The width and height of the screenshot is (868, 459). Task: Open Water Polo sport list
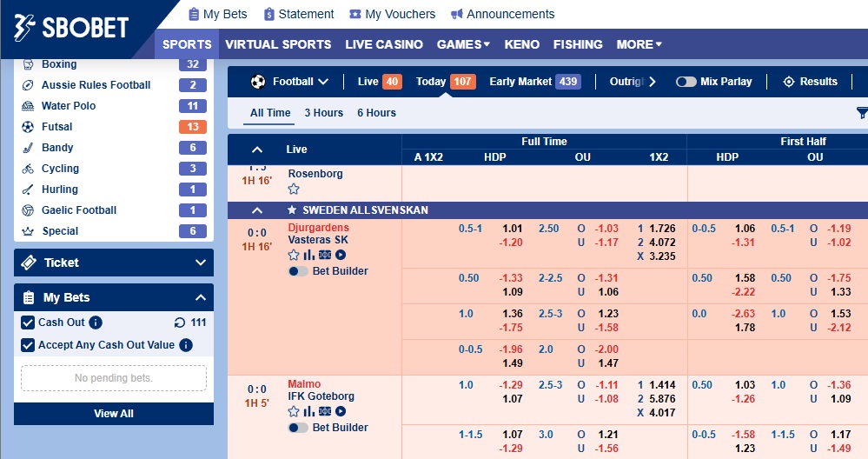(x=114, y=106)
